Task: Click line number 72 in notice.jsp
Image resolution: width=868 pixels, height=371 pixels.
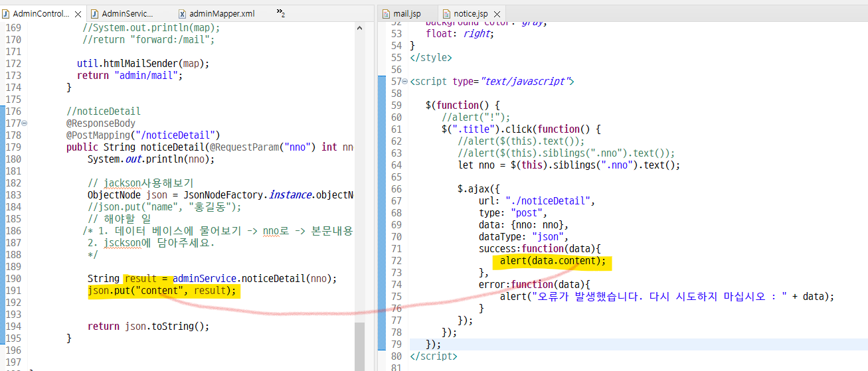Action: (x=396, y=261)
